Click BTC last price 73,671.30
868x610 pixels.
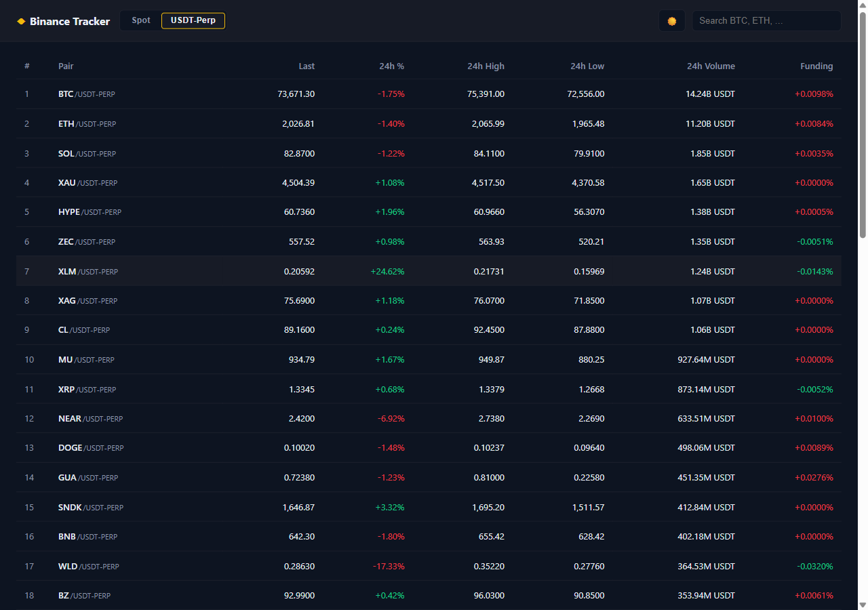(296, 94)
